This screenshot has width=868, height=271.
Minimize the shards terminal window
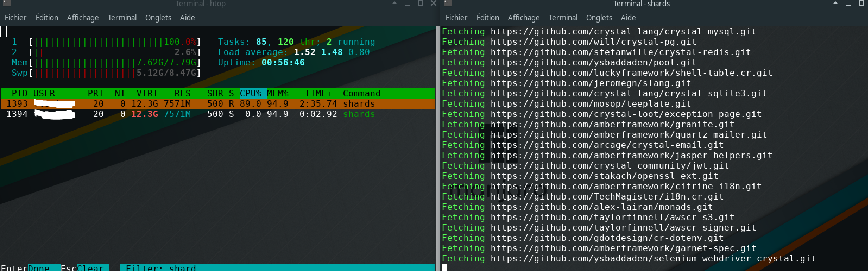(848, 4)
